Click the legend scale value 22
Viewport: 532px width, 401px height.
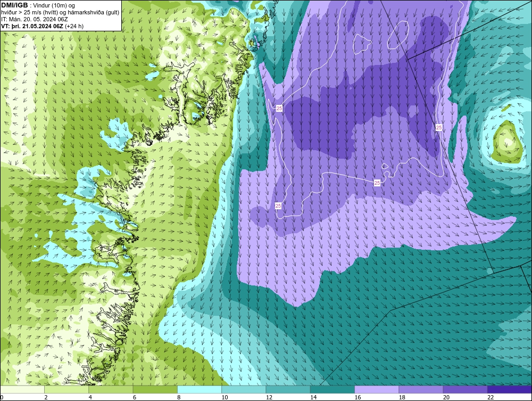491,398
